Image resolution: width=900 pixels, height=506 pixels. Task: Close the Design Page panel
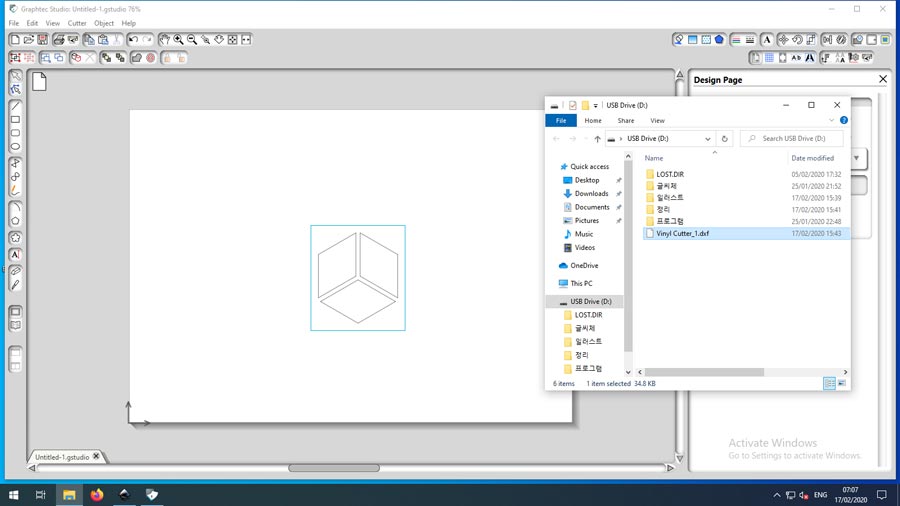pyautogui.click(x=883, y=79)
